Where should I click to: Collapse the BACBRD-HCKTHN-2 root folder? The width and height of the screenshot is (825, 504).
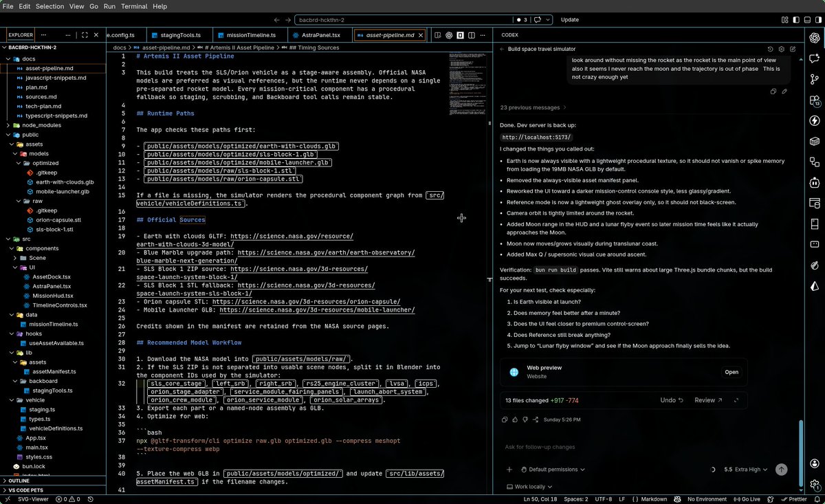pos(53,47)
